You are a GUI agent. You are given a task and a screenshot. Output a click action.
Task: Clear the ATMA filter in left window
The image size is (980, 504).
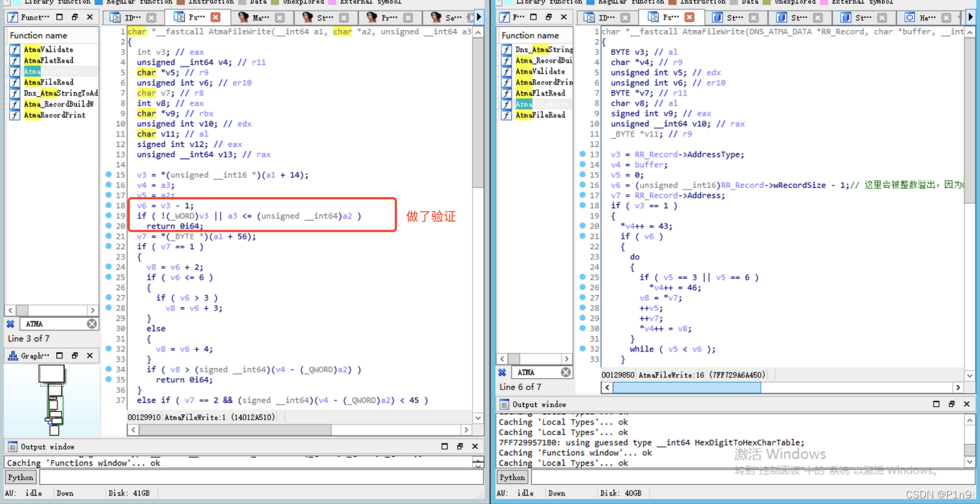click(92, 324)
